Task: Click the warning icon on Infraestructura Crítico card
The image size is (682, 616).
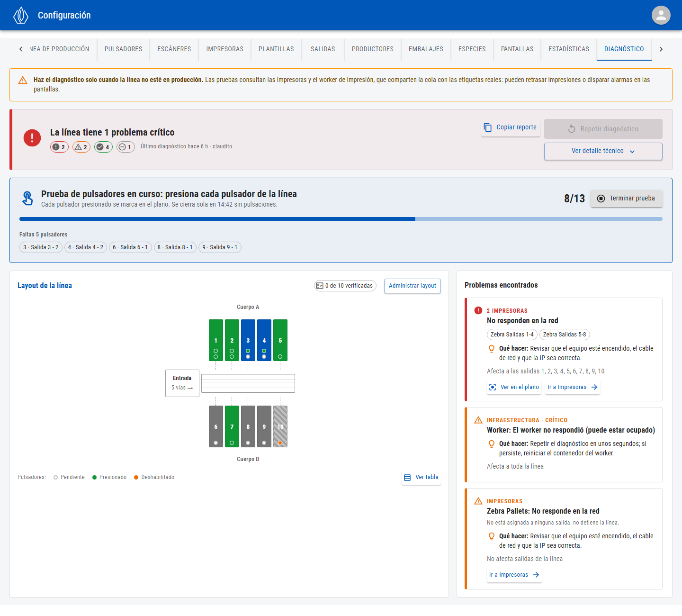Action: coord(478,420)
